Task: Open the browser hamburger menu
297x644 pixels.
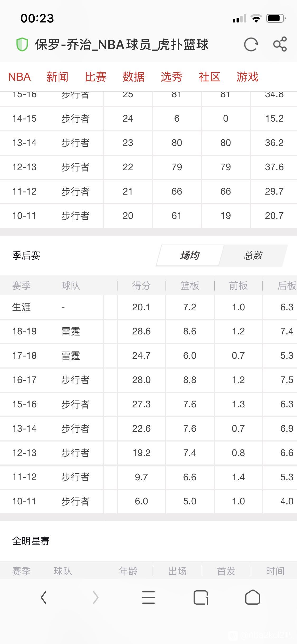Action: click(148, 597)
